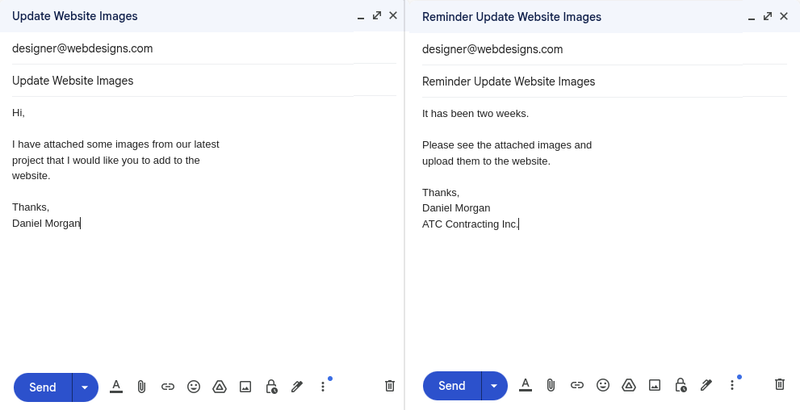
Task: Send the Reminder Update Website Images email
Action: (x=452, y=385)
